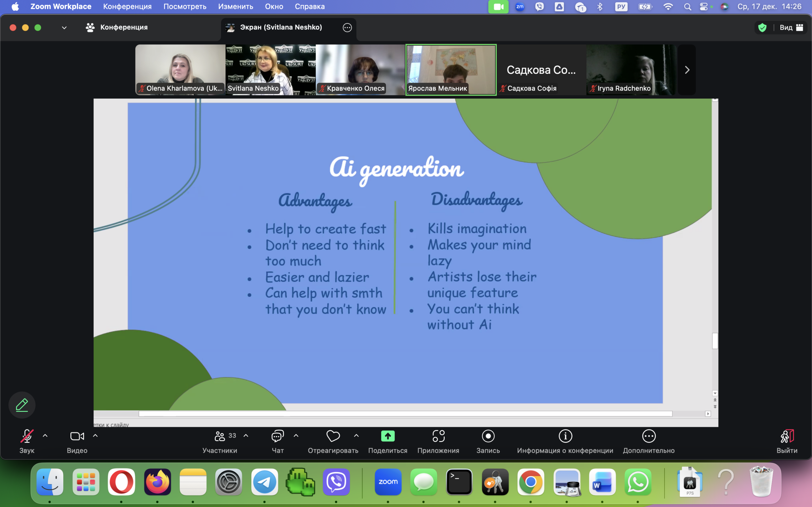Expand chat options arrow

click(x=296, y=436)
